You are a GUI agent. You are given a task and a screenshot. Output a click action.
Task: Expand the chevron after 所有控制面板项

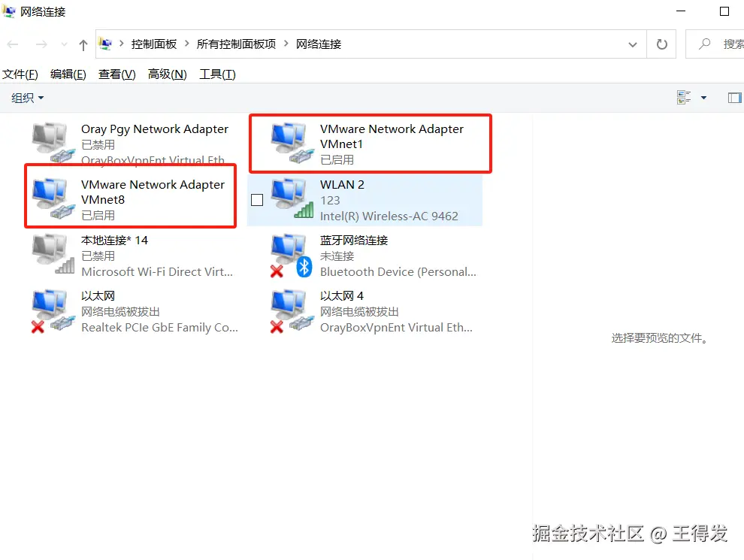286,44
